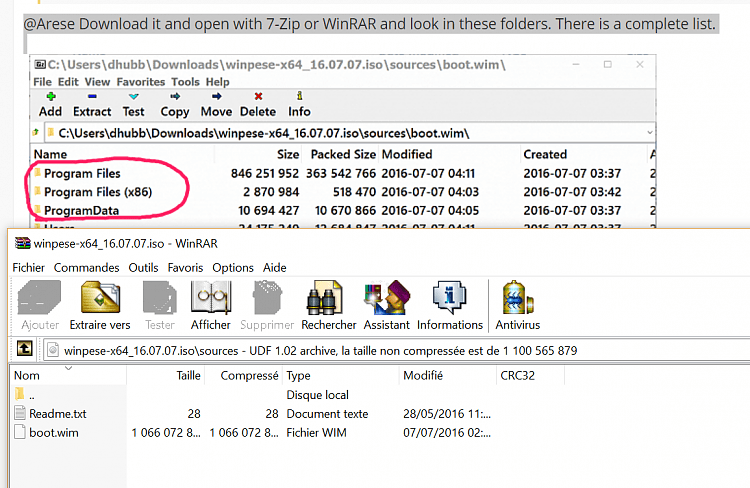Screen dimensions: 750x488
Task: Click the 7-Zip Move toolbar button
Action: tap(216, 104)
